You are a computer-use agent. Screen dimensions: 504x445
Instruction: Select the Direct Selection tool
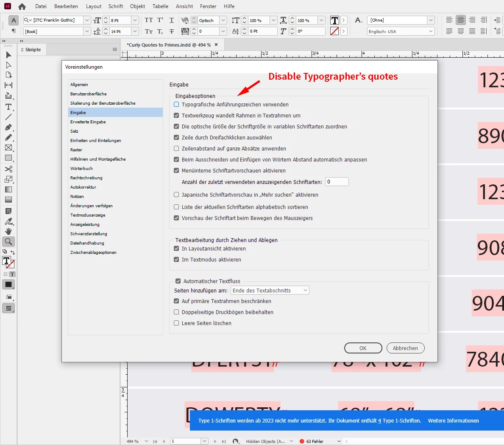coord(8,65)
